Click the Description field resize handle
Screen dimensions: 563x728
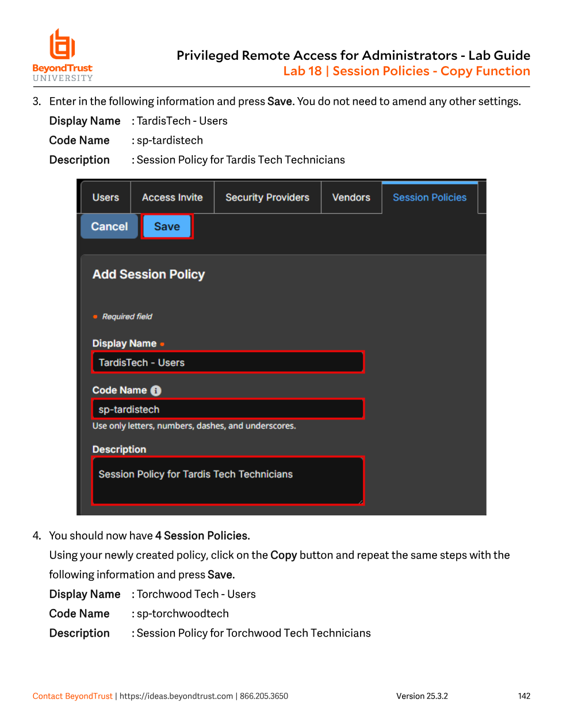[x=361, y=501]
